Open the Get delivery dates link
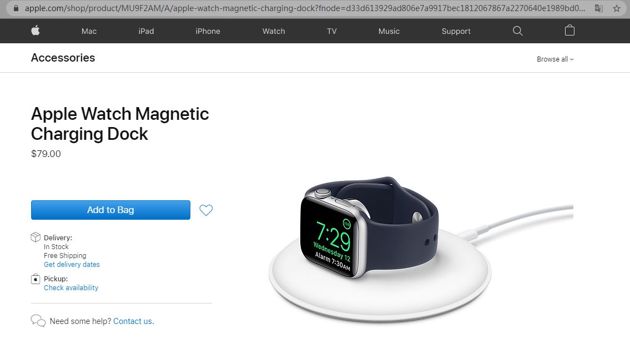This screenshot has height=364, width=630. click(72, 264)
